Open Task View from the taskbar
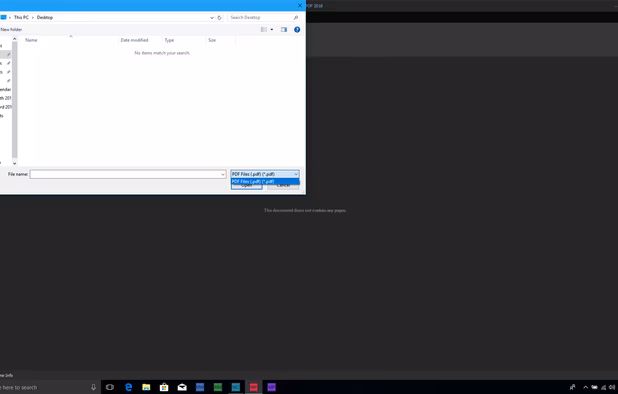618x394 pixels. 110,387
